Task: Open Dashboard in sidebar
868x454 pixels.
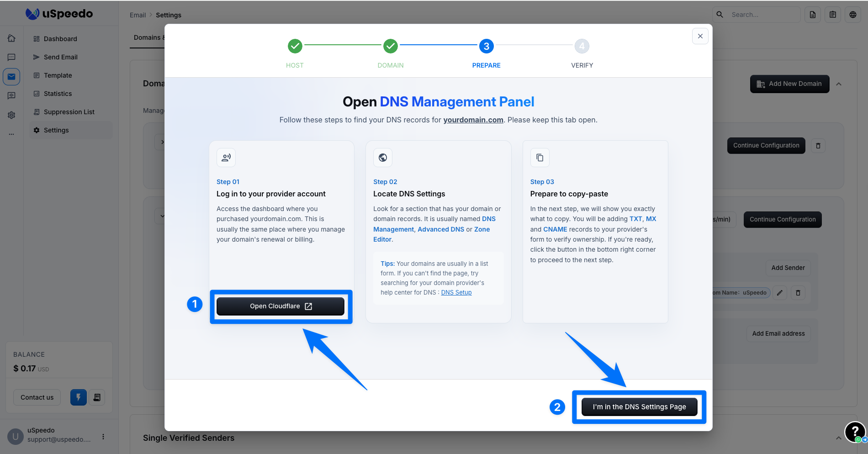Action: click(71, 39)
